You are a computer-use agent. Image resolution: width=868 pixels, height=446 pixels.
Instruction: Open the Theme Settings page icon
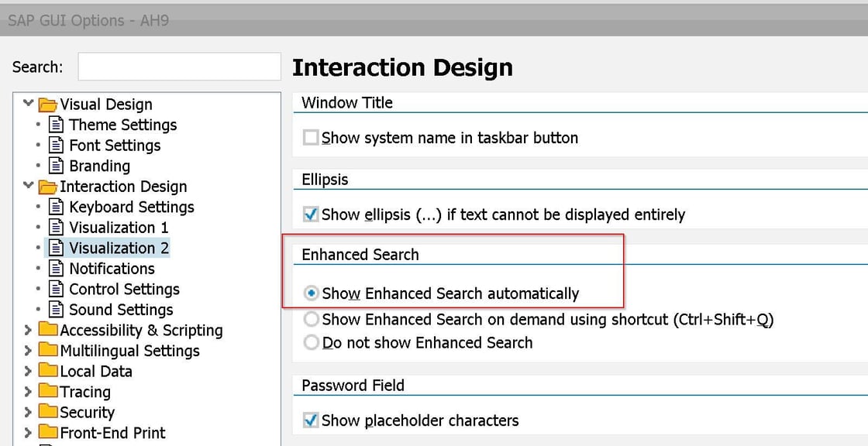pyautogui.click(x=57, y=125)
